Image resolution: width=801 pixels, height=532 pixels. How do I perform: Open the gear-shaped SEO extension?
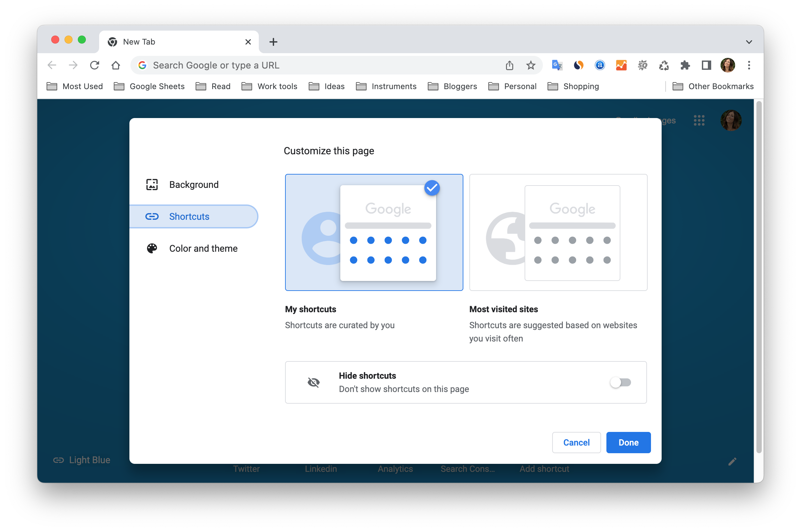tap(643, 65)
